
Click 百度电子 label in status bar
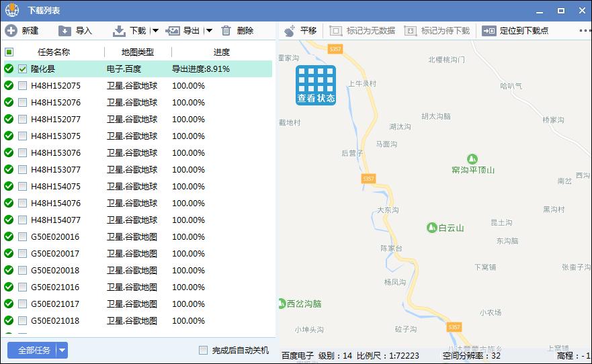click(x=298, y=356)
